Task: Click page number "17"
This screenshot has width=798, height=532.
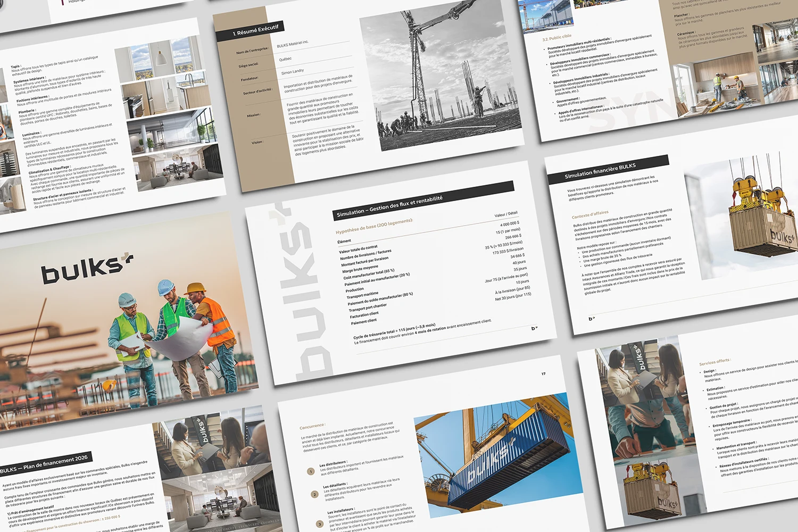Action: click(543, 373)
